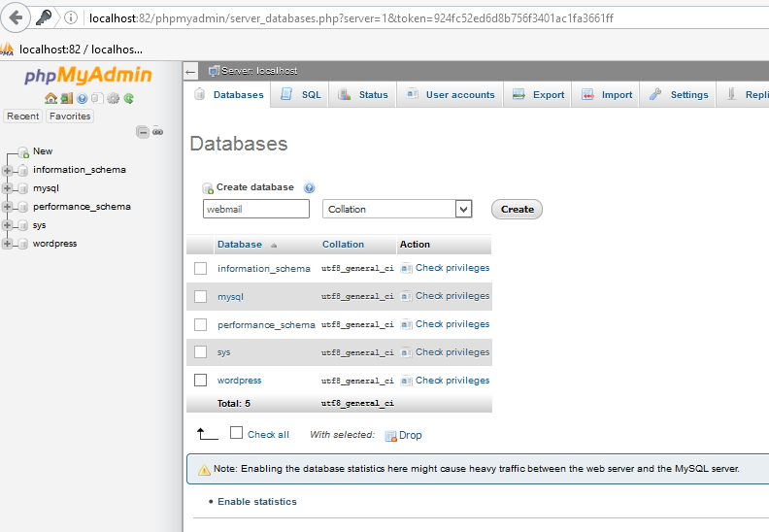This screenshot has width=769, height=532.
Task: Click the Favorites button
Action: tap(70, 116)
